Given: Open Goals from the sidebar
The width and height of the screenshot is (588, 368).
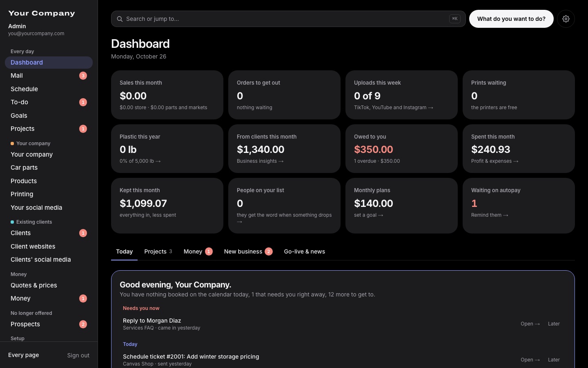Looking at the screenshot, I should 49,116.
